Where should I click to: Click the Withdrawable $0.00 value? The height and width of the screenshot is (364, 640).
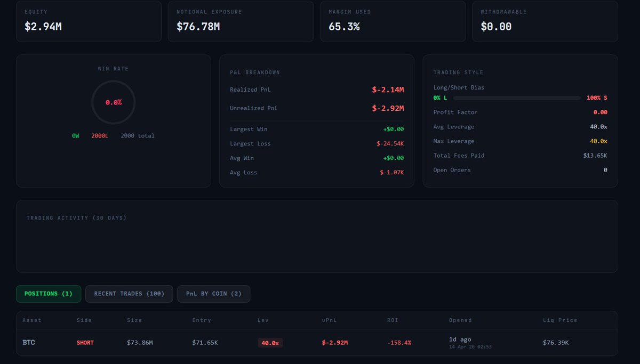[496, 26]
